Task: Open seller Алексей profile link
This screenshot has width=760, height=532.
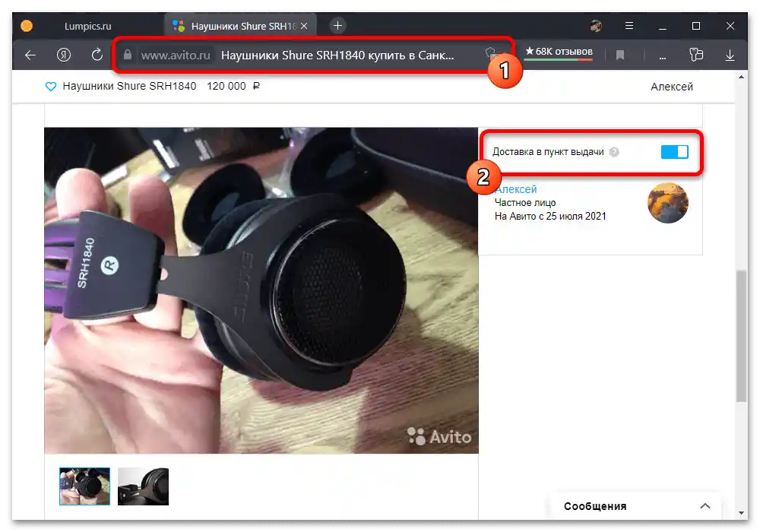Action: pyautogui.click(x=516, y=189)
